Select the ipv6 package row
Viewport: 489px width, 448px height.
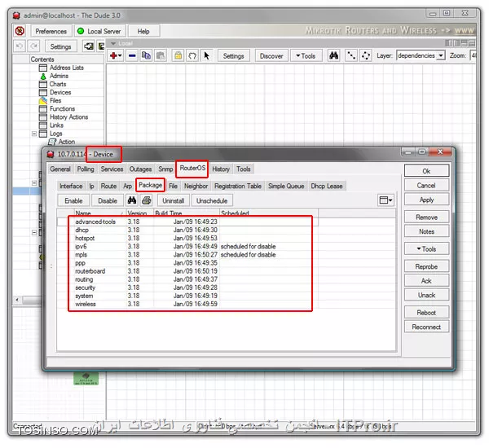click(x=188, y=246)
